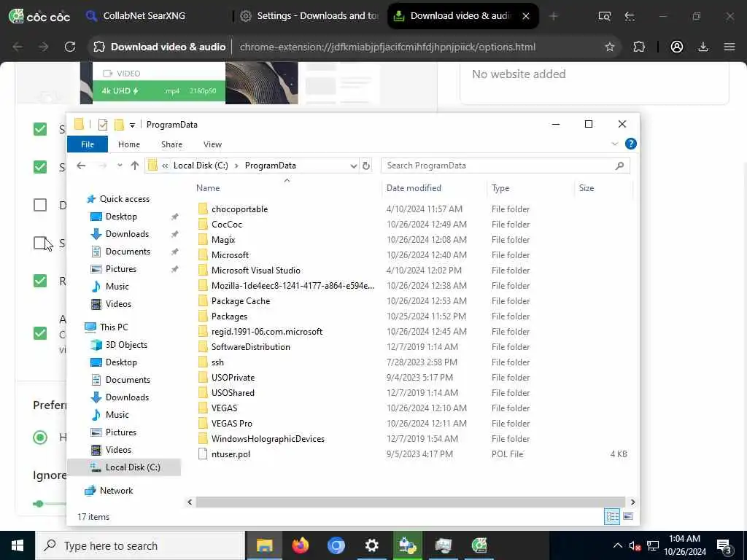Open the extensions puzzle icon in toolbar

[639, 47]
